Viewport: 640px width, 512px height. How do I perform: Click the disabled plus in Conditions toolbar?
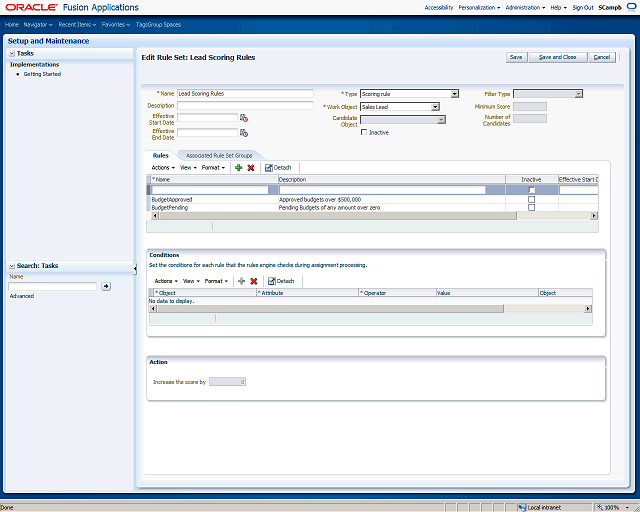(x=241, y=281)
